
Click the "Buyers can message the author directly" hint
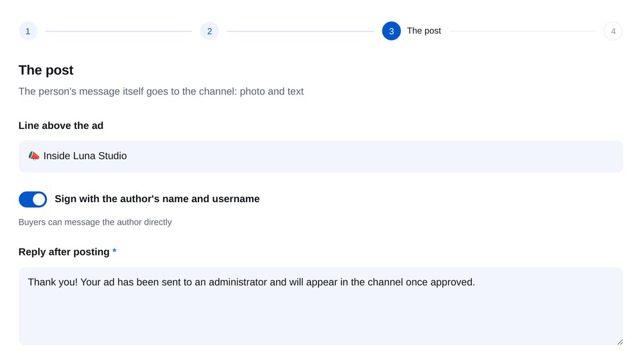(95, 222)
